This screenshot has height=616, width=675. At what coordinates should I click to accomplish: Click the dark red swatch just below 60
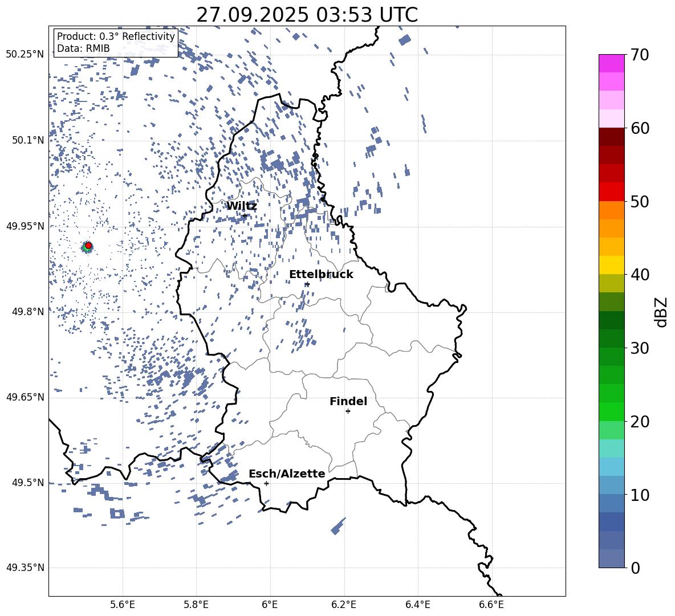(611, 137)
